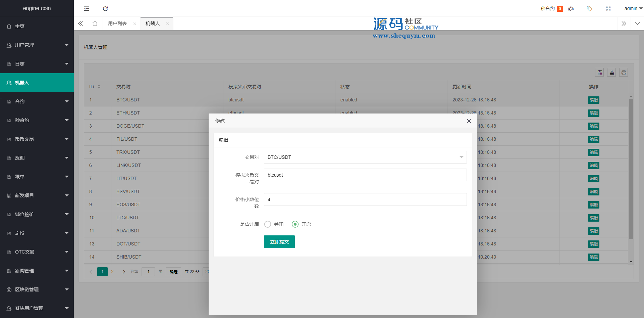The image size is (644, 318).
Task: Click 编辑 for the BTC/USDT row
Action: coord(594,100)
